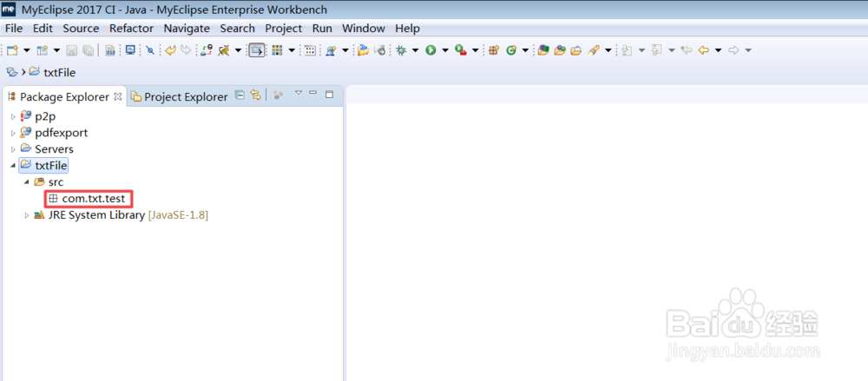Click the binary 010 file toolbar icon

[109, 50]
